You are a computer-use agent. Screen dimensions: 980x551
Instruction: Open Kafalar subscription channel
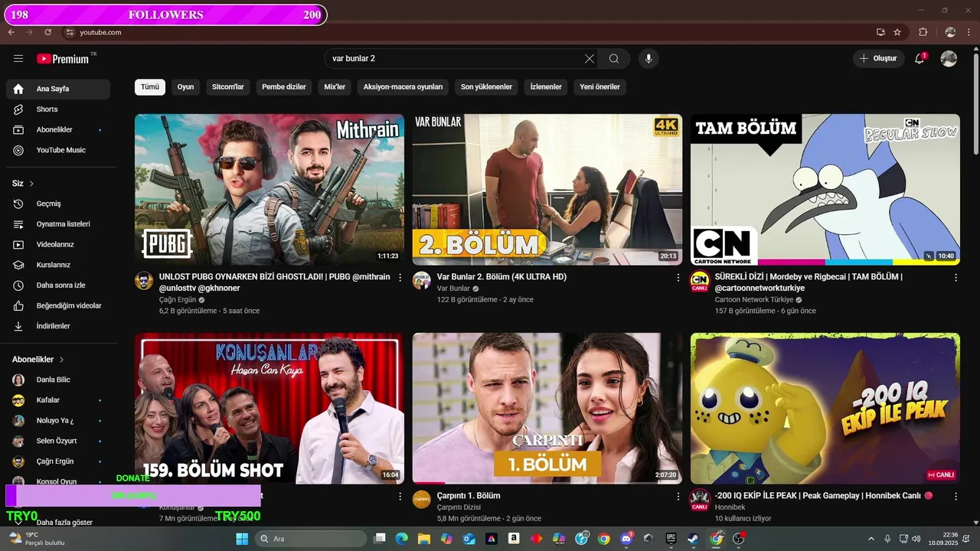click(x=58, y=400)
